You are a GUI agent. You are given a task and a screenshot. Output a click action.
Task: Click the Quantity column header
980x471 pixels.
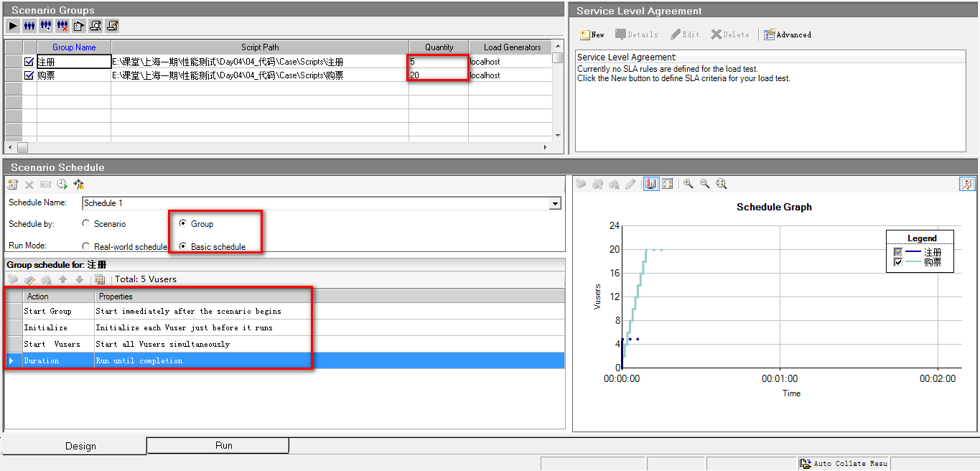[x=439, y=47]
